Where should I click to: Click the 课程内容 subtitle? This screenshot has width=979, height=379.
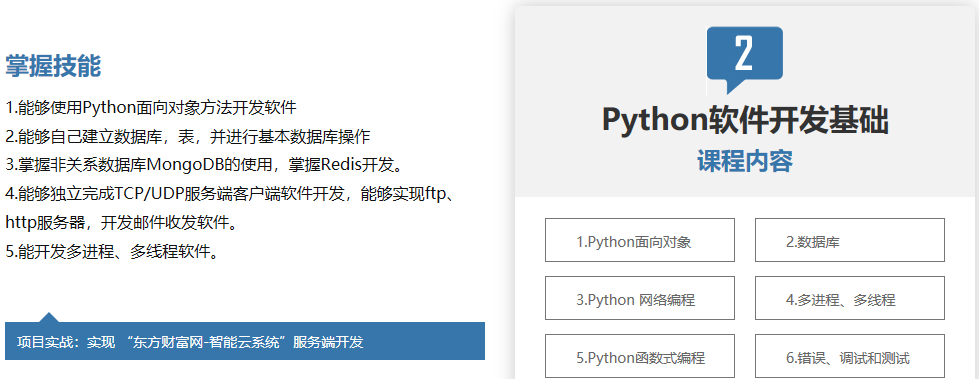(x=745, y=161)
